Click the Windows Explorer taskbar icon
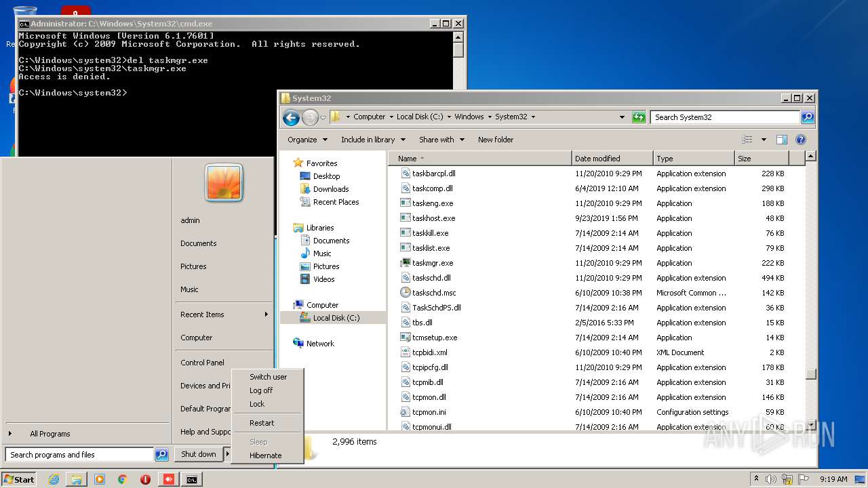The width and height of the screenshot is (868, 488). (x=77, y=479)
